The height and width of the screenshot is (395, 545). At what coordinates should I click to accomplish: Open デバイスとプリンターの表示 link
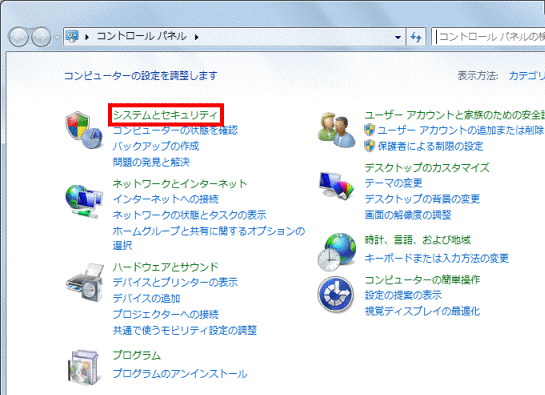[175, 282]
